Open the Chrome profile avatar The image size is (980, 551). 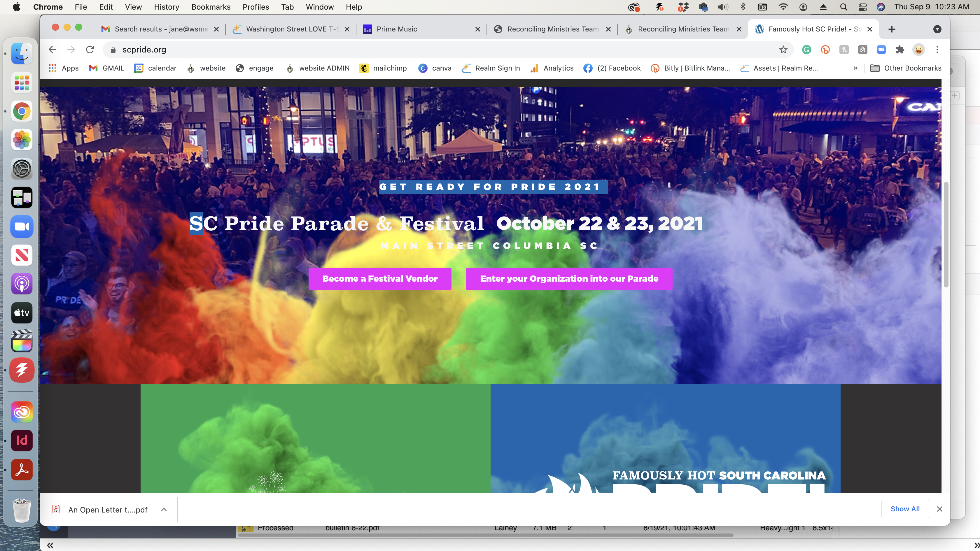(x=918, y=50)
